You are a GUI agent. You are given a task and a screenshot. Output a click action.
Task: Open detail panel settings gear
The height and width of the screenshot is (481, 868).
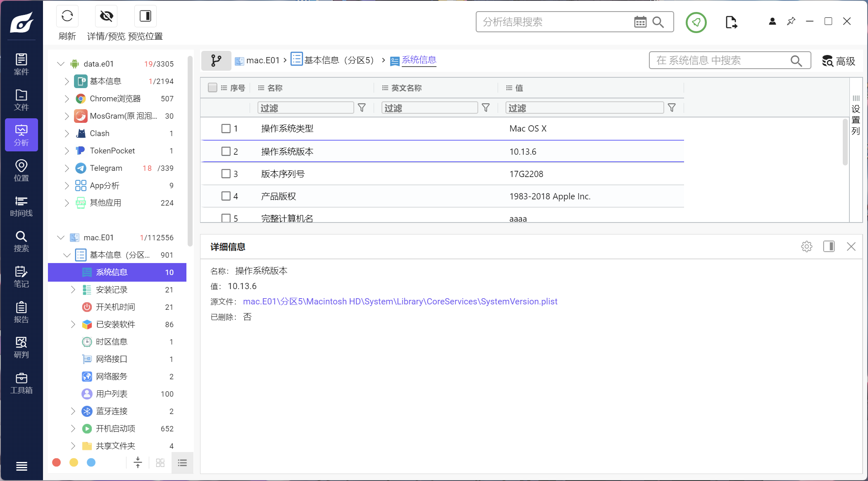click(x=806, y=246)
